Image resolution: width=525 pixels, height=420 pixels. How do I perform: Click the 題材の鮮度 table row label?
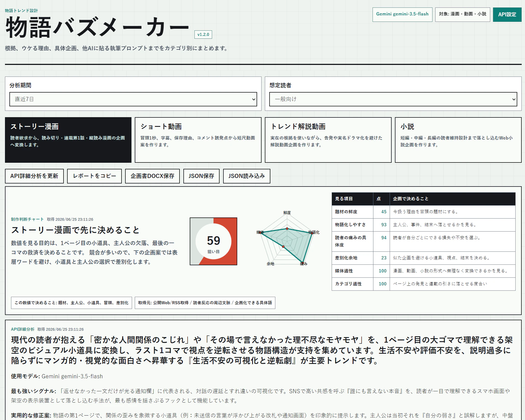click(x=346, y=212)
